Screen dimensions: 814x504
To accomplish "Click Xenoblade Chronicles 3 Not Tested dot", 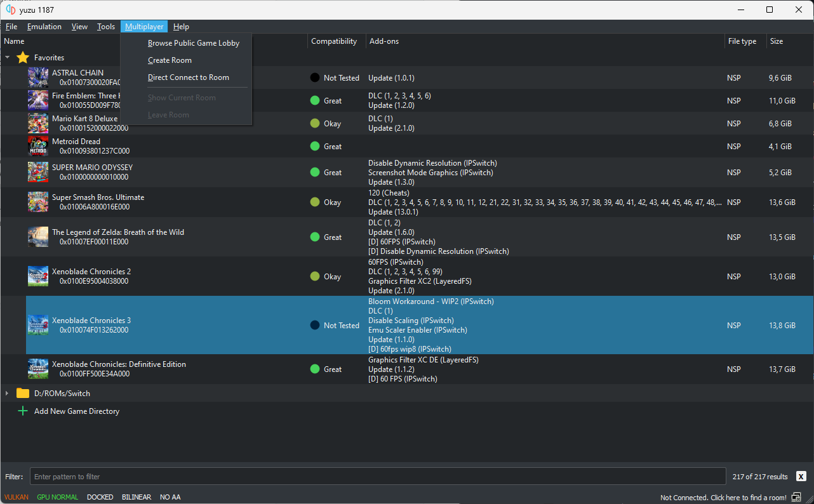I will click(x=315, y=325).
